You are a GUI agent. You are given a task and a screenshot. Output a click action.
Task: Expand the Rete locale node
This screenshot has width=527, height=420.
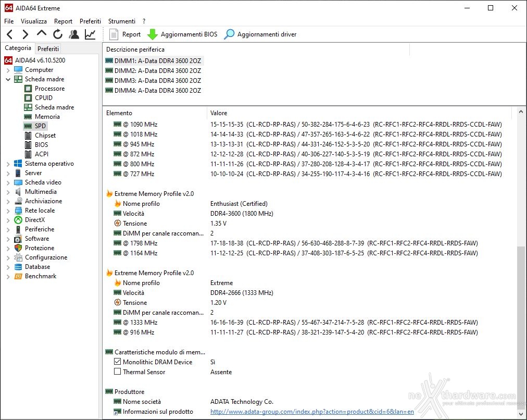[x=8, y=211]
